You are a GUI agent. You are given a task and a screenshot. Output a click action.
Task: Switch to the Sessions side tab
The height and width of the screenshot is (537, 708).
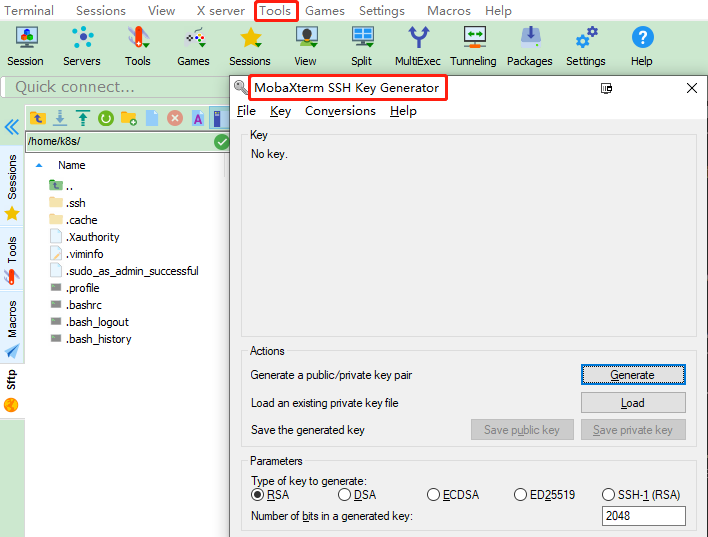12,187
